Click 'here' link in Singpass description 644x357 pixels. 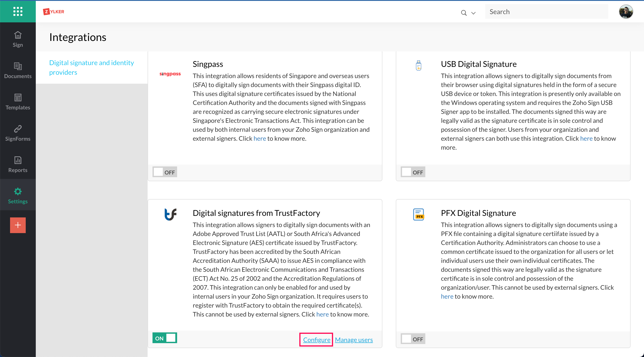[x=259, y=138]
